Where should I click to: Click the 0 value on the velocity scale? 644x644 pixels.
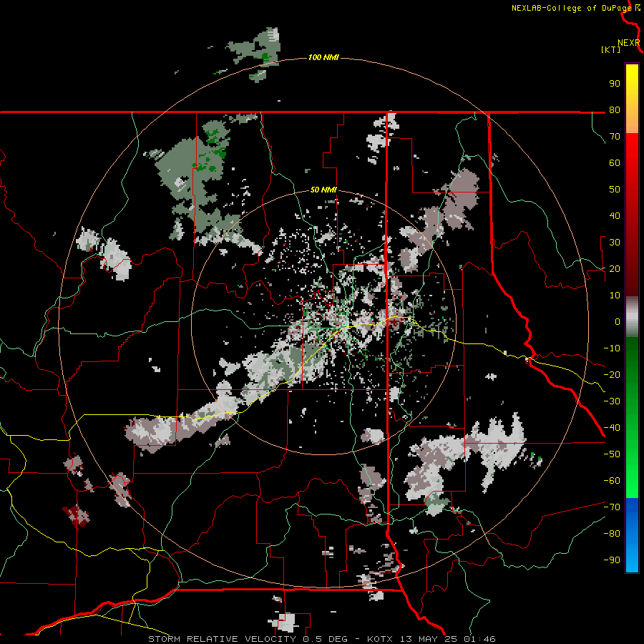[618, 322]
